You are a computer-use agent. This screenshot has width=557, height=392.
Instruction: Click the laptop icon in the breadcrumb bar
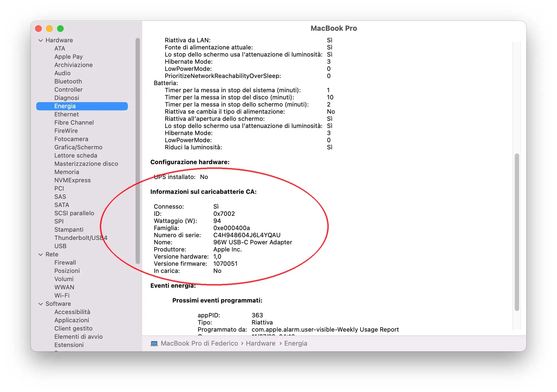click(x=154, y=343)
